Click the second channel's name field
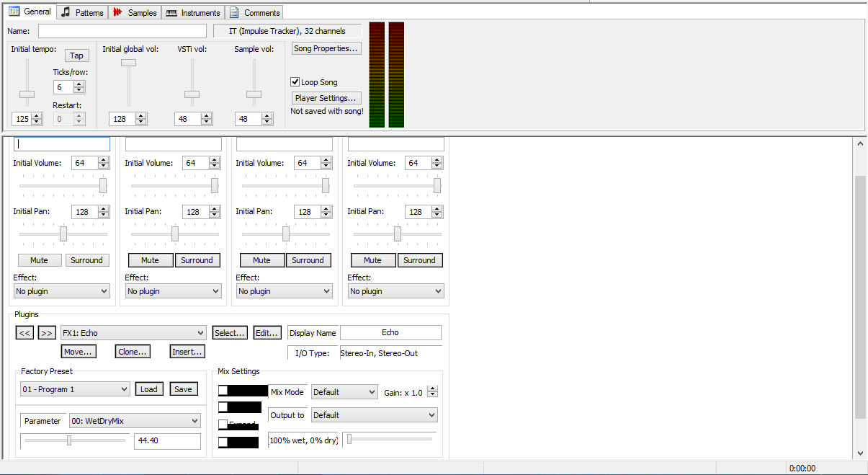The height and width of the screenshot is (475, 868). point(174,144)
